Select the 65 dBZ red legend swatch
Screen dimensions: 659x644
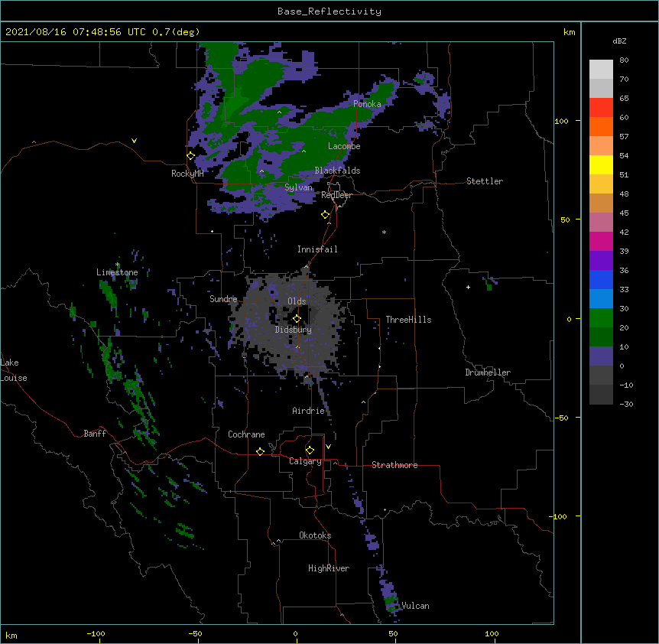click(601, 108)
